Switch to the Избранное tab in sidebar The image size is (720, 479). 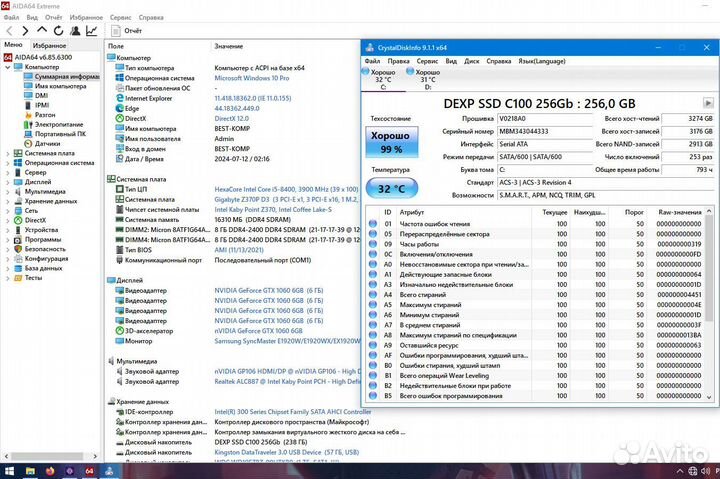click(50, 45)
